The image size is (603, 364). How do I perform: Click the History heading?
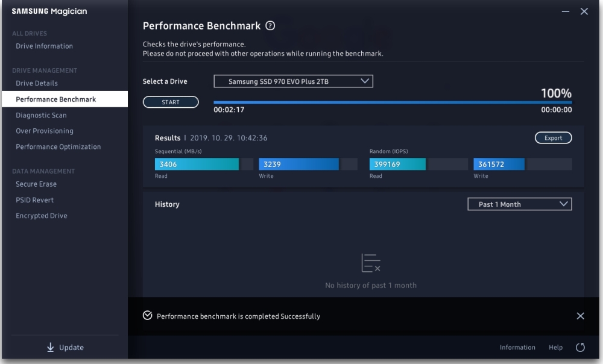click(167, 204)
